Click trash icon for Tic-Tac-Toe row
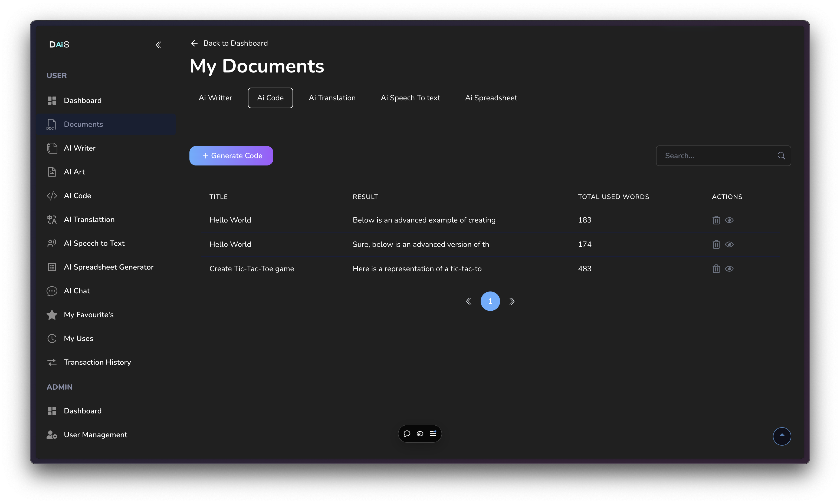Viewport: 840px width, 504px height. pos(716,269)
